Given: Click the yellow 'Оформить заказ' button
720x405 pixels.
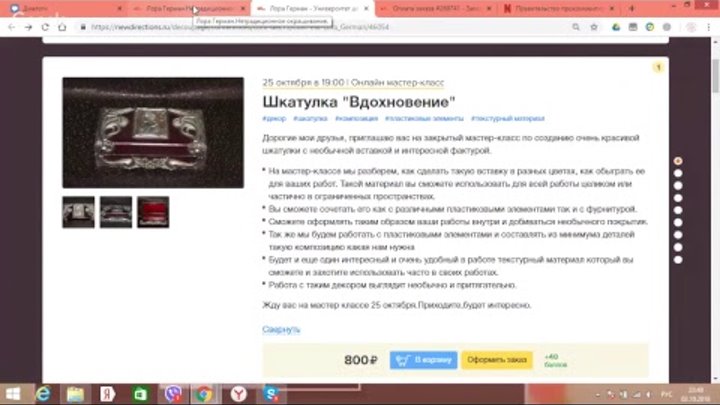Looking at the screenshot, I should (497, 360).
